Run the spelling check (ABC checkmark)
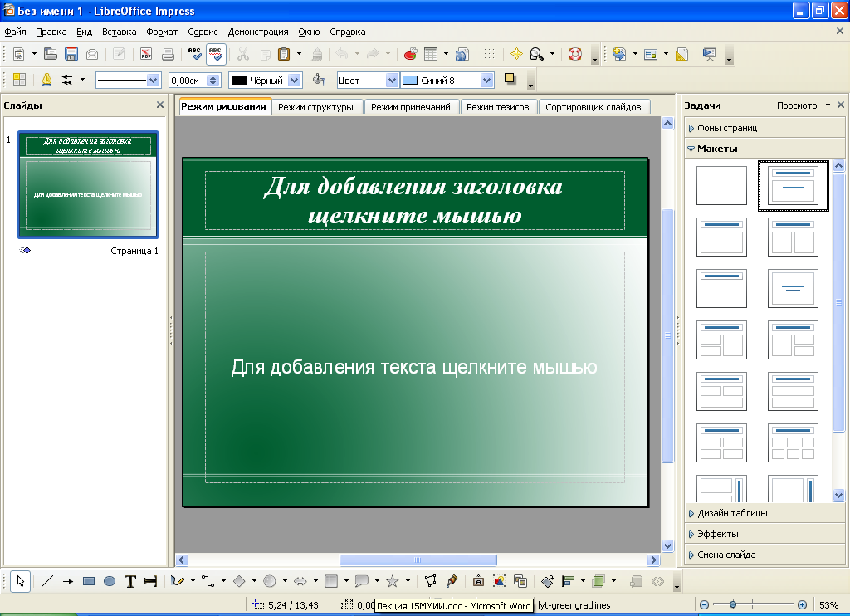Viewport: 850px width, 616px height. [x=194, y=54]
